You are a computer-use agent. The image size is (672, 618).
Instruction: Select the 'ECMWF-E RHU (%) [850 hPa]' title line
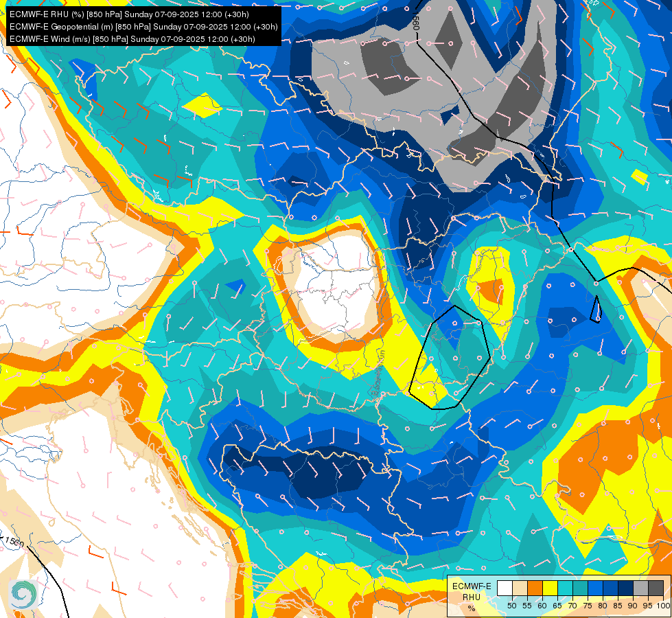(129, 14)
